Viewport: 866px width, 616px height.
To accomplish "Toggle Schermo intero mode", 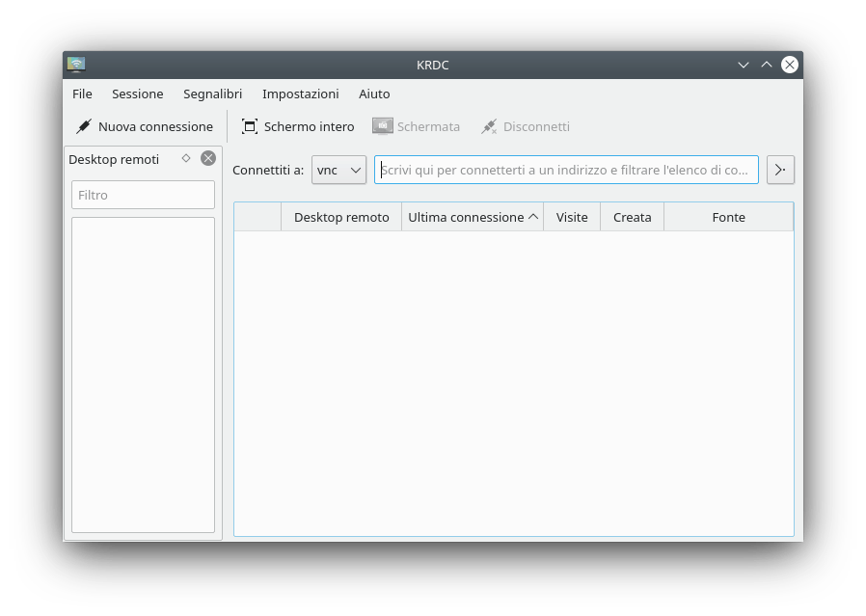I will (x=298, y=126).
